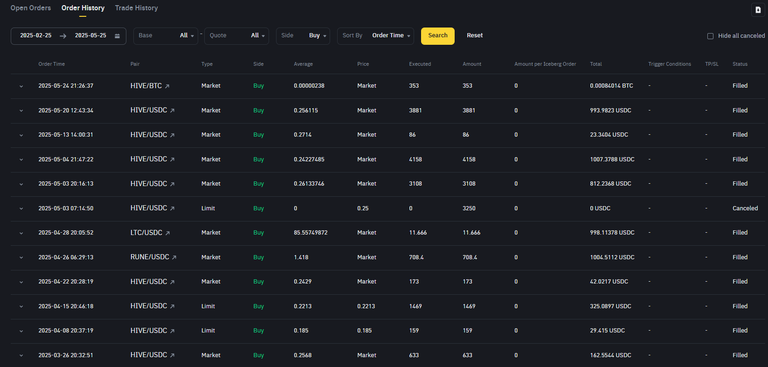Click the executed amount 708.4
The height and width of the screenshot is (367, 768).
(417, 257)
